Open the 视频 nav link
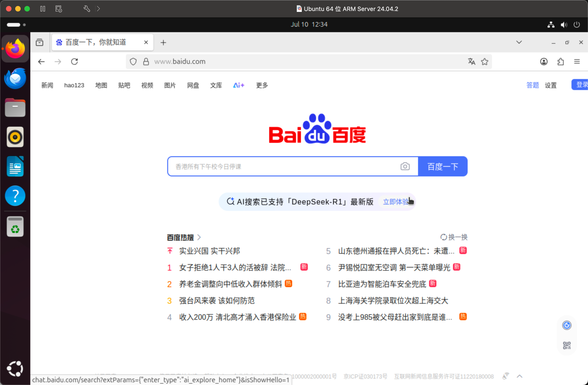This screenshot has height=385, width=588. [x=147, y=85]
